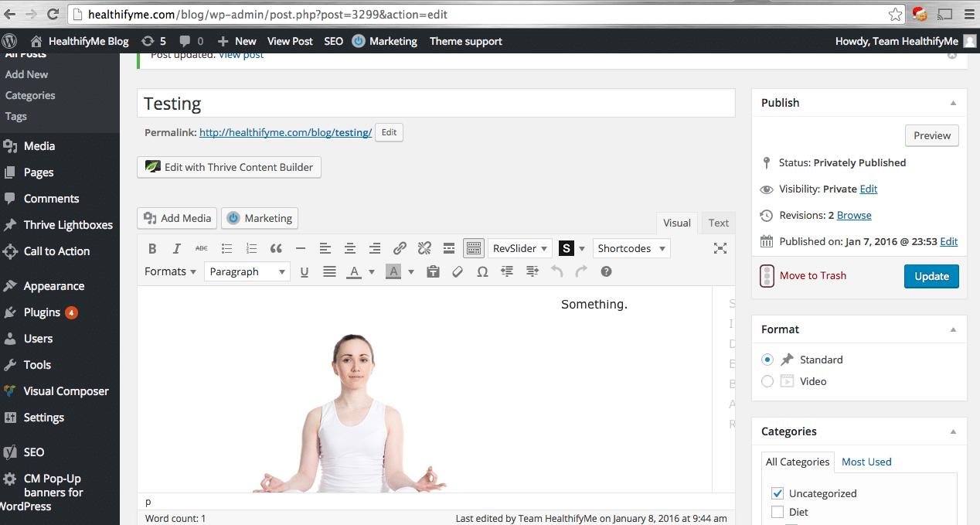
Task: Click the editor keyboard shortcuts help icon
Action: click(606, 271)
